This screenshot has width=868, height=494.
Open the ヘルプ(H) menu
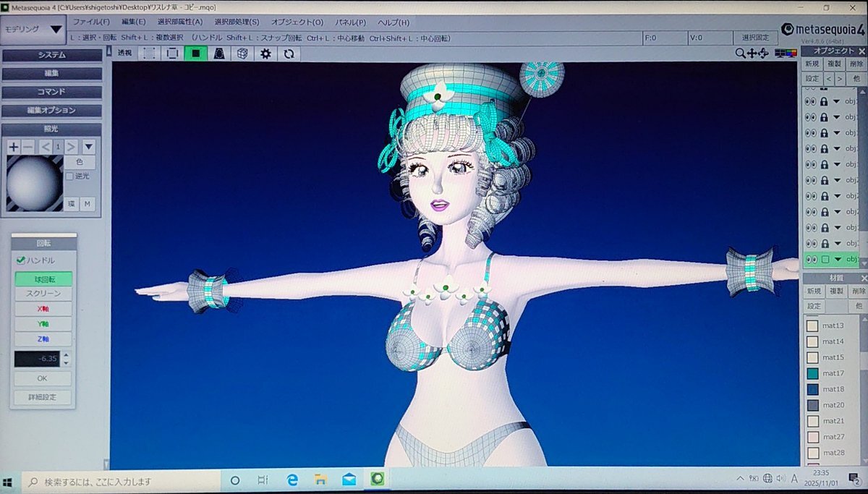pos(393,22)
